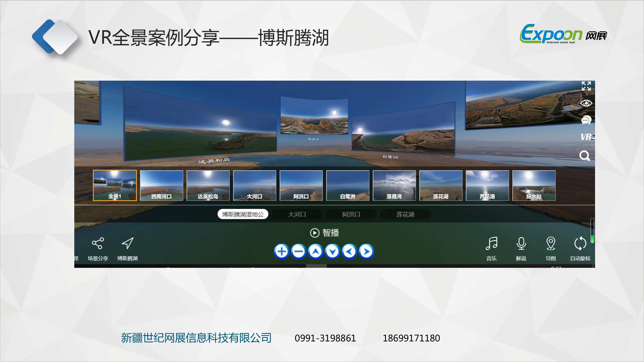Select the 博斯腾湖湿地公 tab
Screen dimensions: 644x362
(x=243, y=214)
